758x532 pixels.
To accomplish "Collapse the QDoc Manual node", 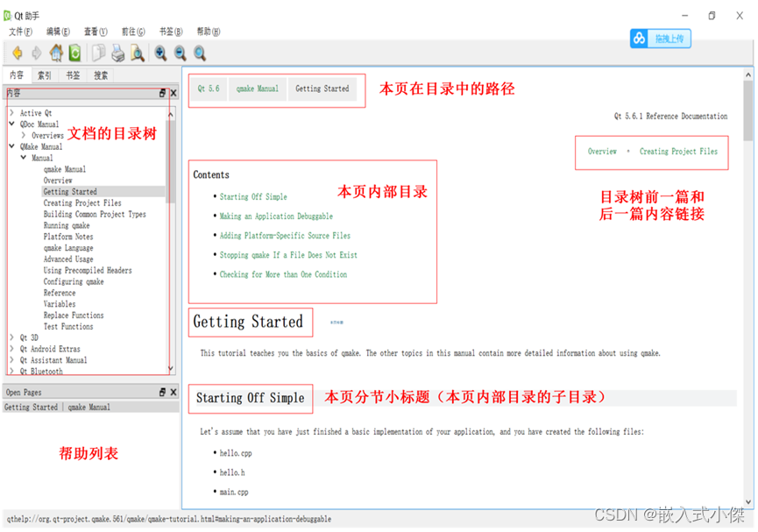I will (12, 124).
